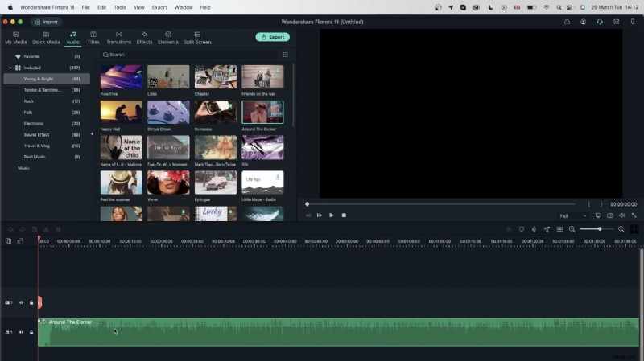Open the Tools menu in menu bar
Image resolution: width=644 pixels, height=361 pixels.
[120, 6]
